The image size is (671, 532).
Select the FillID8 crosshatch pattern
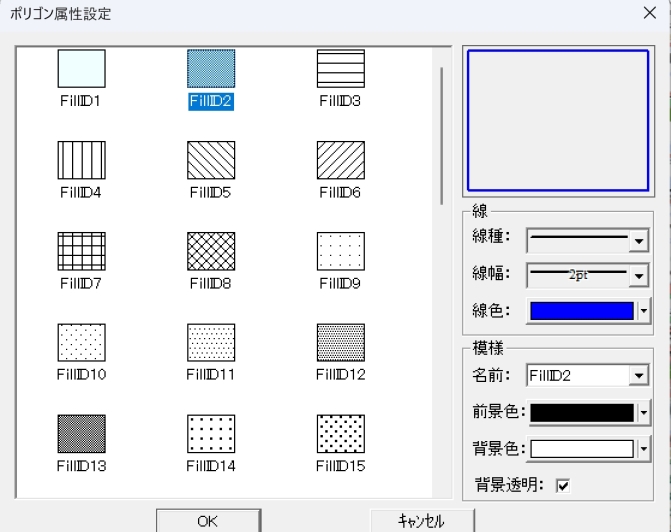tap(211, 251)
